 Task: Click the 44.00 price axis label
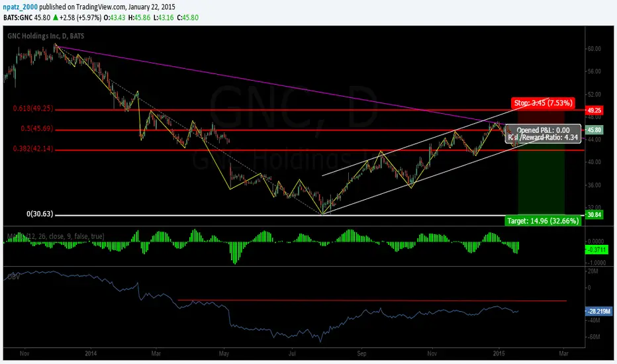pos(594,139)
